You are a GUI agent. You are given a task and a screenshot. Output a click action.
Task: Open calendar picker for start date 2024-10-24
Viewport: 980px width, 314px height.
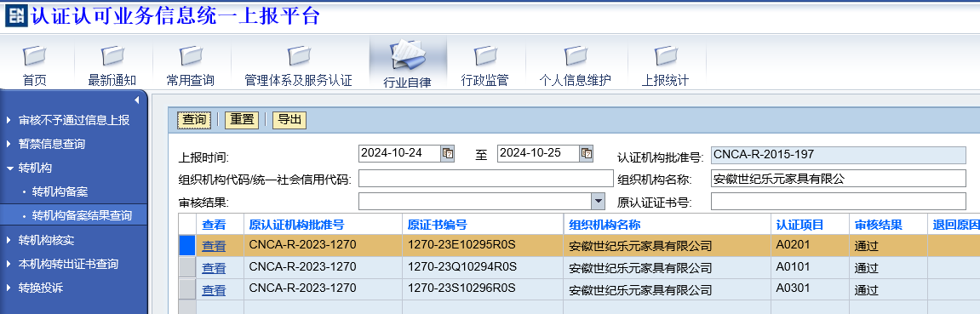pyautogui.click(x=448, y=153)
